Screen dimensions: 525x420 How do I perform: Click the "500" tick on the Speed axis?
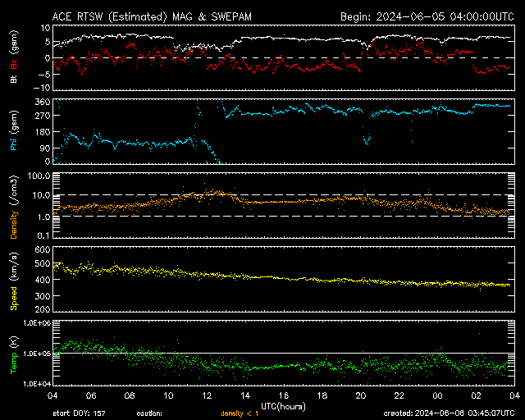[43, 263]
